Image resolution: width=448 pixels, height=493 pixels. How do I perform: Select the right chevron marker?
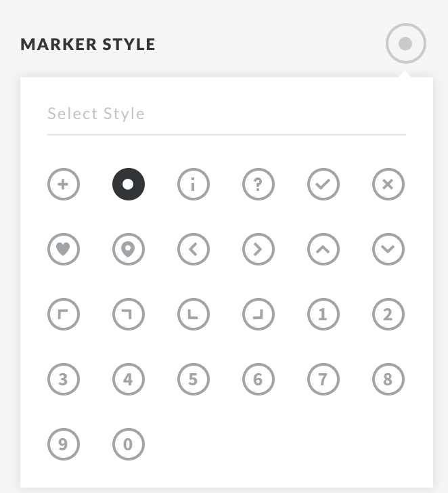click(x=259, y=249)
